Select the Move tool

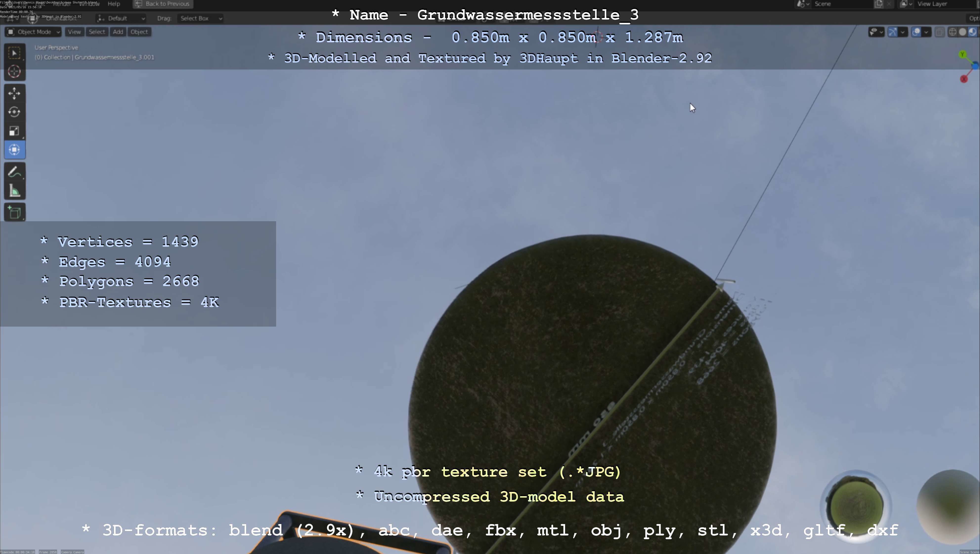(14, 93)
